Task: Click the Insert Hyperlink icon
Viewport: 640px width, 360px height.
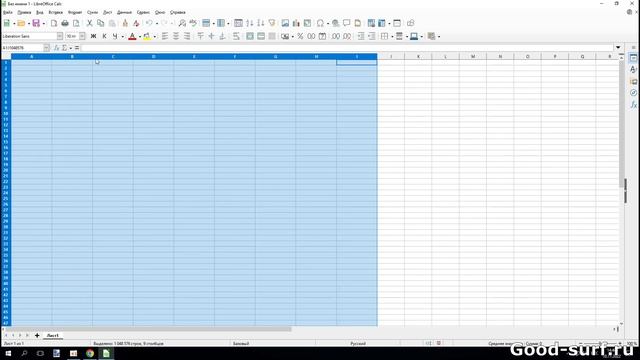Action: tap(336, 23)
